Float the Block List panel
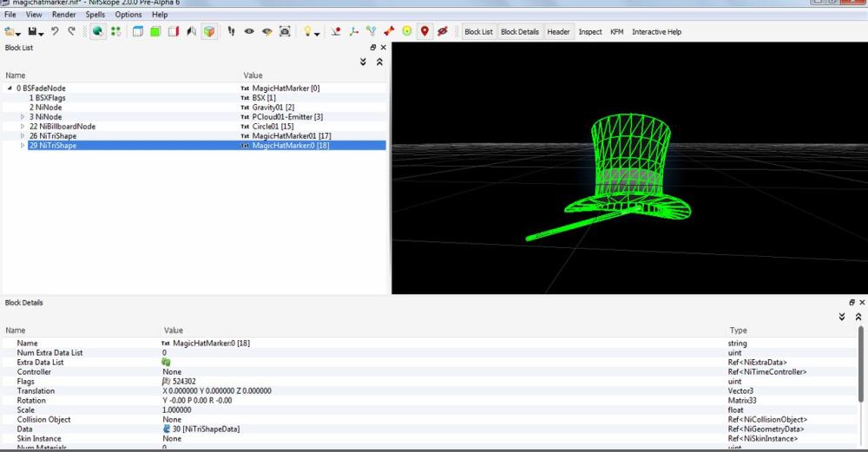868x452 pixels. pyautogui.click(x=373, y=48)
